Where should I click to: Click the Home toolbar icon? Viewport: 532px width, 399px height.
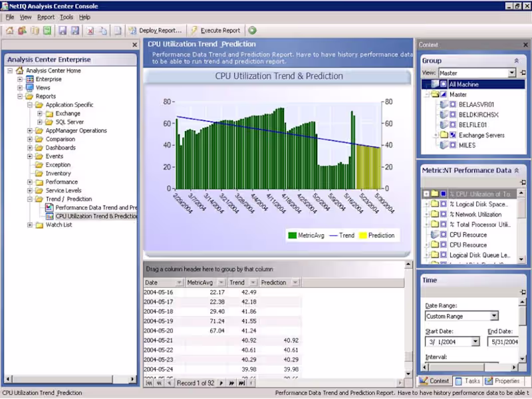9,31
